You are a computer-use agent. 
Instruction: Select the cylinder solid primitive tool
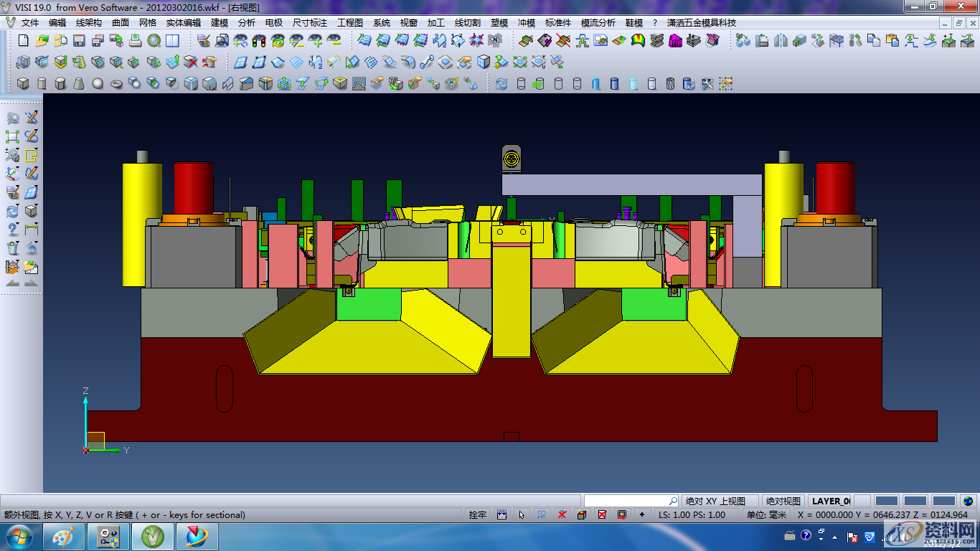coord(42,84)
